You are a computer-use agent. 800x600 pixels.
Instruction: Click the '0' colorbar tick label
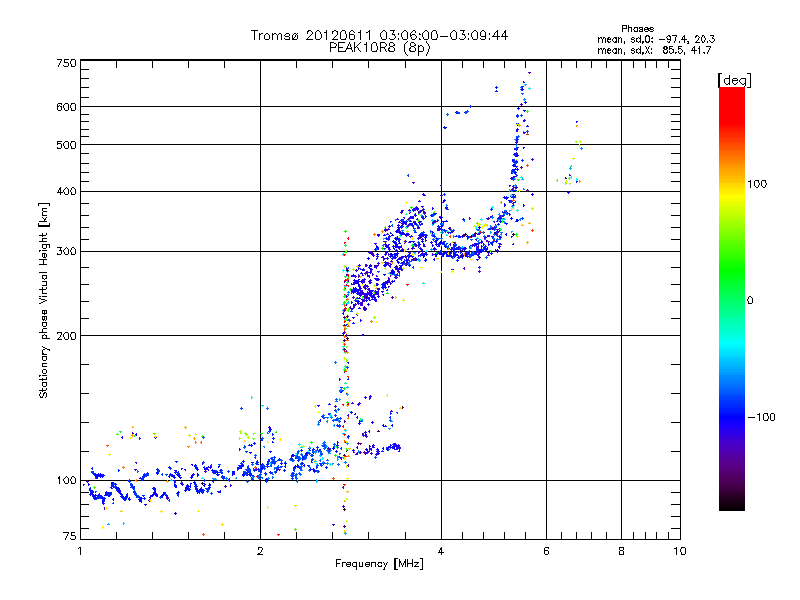click(x=750, y=301)
